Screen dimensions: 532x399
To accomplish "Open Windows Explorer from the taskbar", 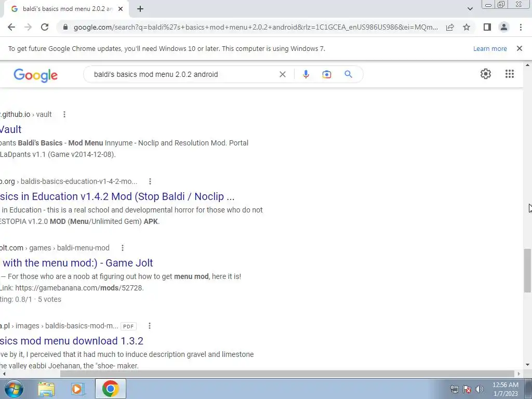I will click(46, 389).
